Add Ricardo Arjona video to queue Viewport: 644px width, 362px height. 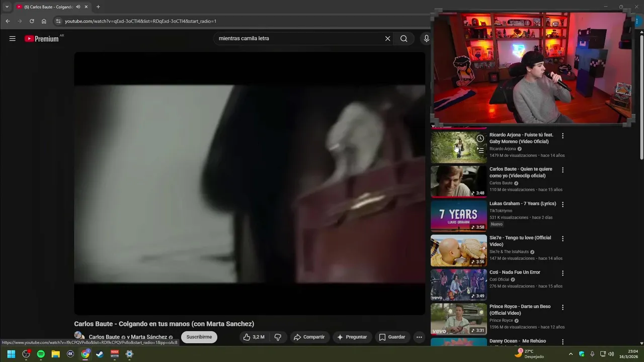click(480, 150)
